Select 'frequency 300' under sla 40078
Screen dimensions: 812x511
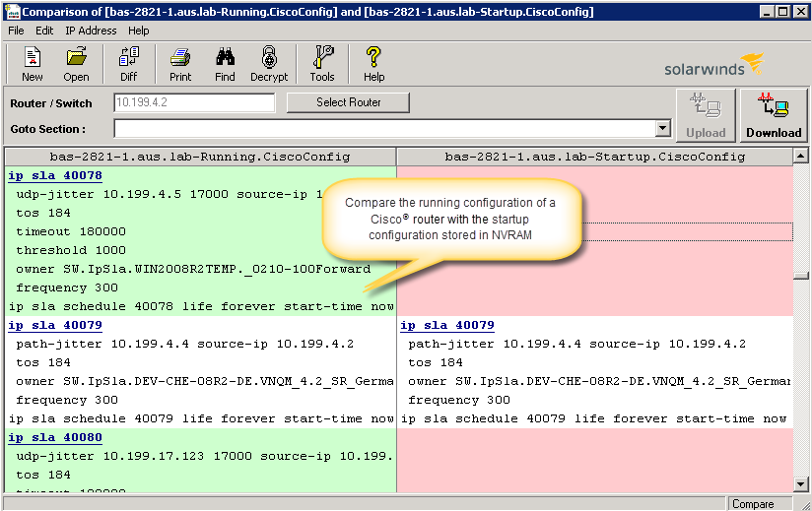(x=67, y=287)
